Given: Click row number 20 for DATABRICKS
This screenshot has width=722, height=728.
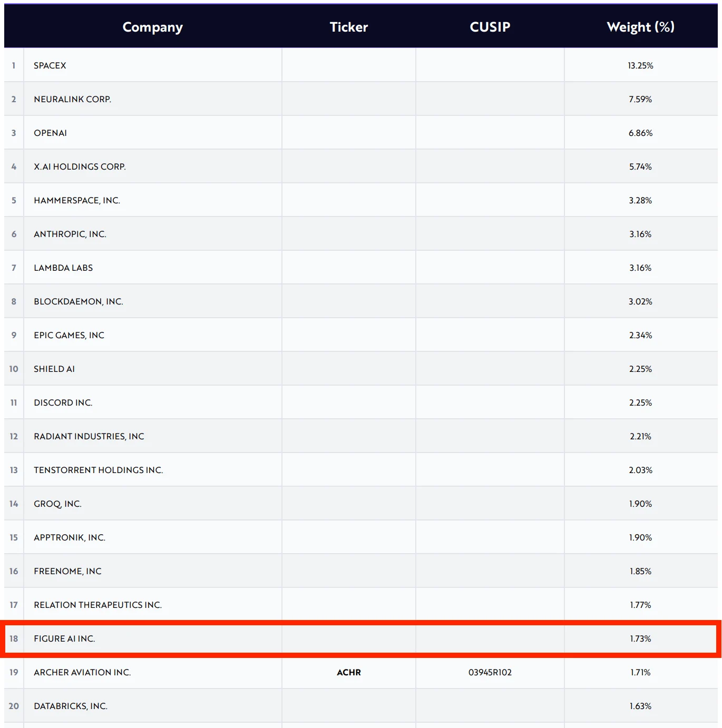Looking at the screenshot, I should pos(14,706).
